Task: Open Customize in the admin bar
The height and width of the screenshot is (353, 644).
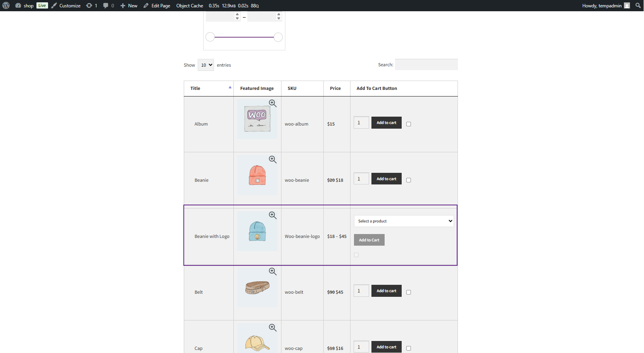Action: pos(66,5)
